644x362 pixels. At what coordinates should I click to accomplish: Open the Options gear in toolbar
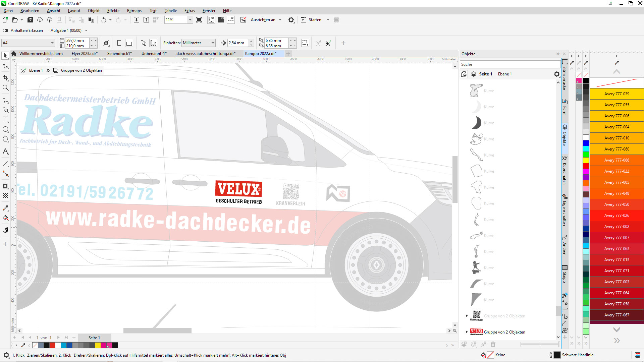click(291, 20)
